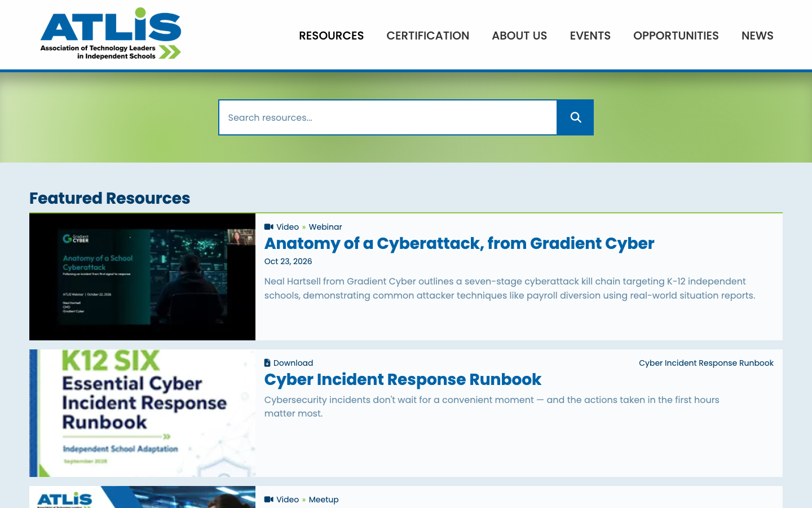812x508 pixels.
Task: Focus the Search resources field
Action: tap(388, 117)
